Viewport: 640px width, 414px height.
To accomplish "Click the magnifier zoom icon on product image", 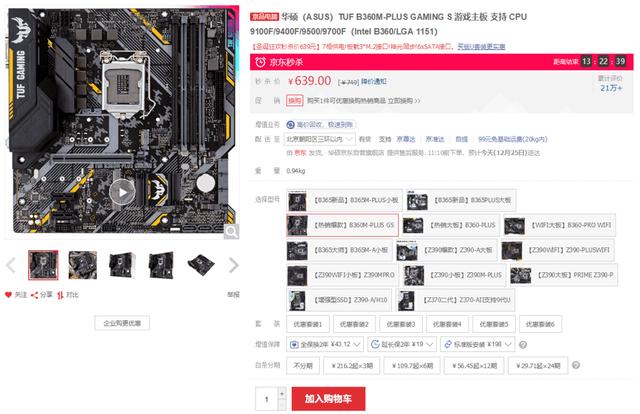I will pos(231,231).
